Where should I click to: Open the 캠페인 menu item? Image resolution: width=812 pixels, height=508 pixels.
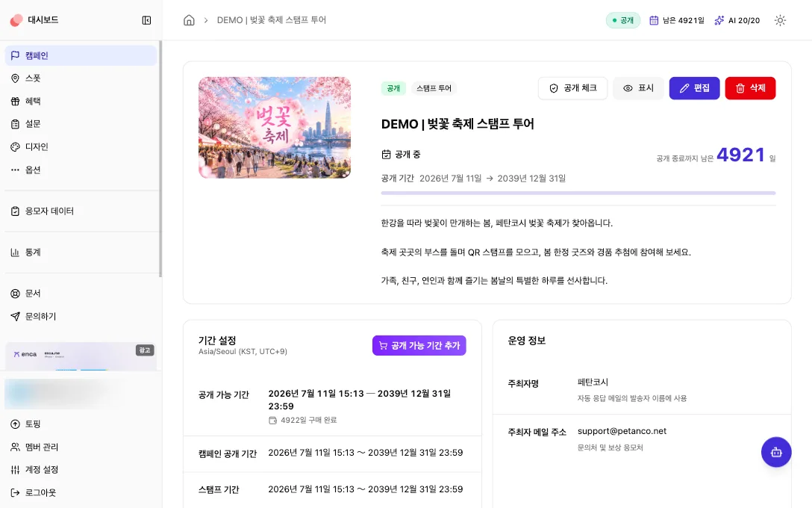coord(81,55)
